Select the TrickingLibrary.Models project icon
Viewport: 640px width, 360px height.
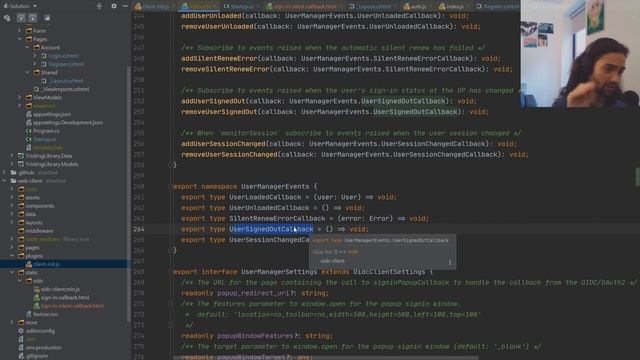20,164
